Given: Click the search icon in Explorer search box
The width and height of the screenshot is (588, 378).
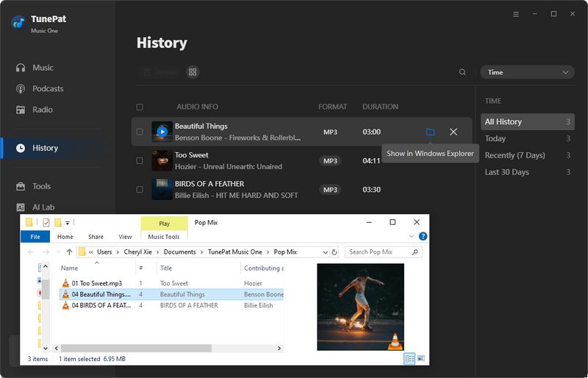Looking at the screenshot, I should pyautogui.click(x=415, y=252).
